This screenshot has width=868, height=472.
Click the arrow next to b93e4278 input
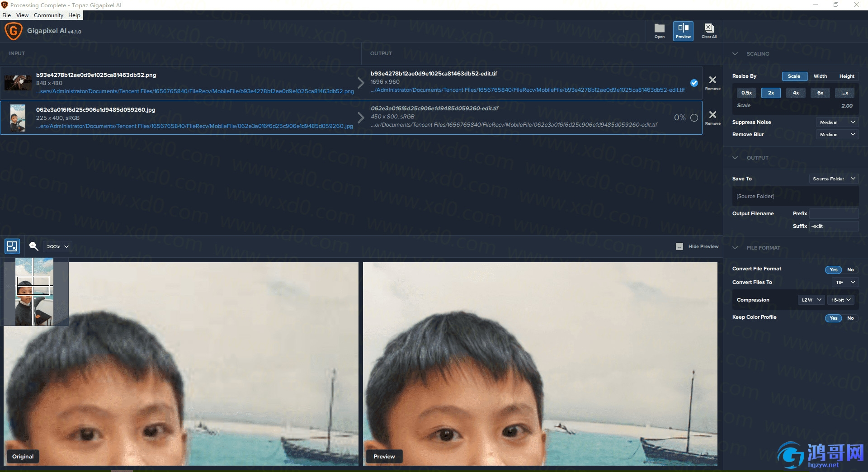[361, 83]
